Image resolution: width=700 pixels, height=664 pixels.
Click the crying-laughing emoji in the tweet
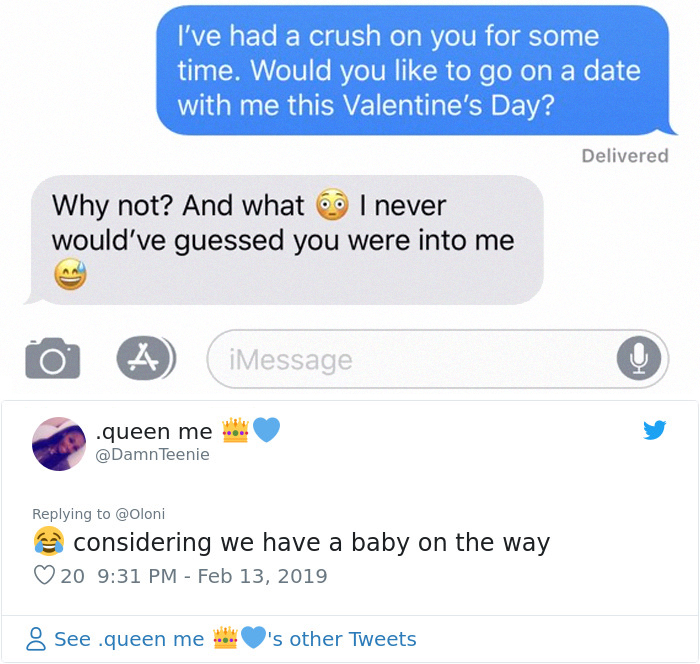point(48,543)
